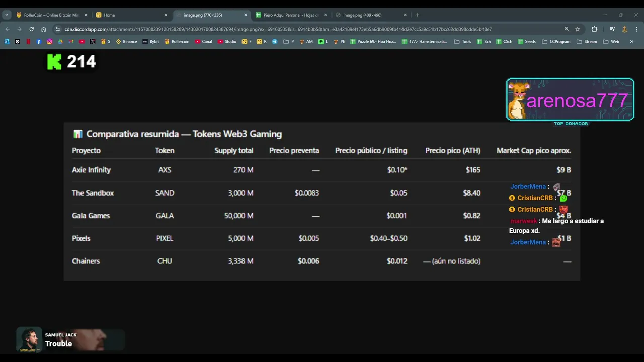This screenshot has width=644, height=362.
Task: Open the Binance bookmark
Action: pyautogui.click(x=126, y=42)
